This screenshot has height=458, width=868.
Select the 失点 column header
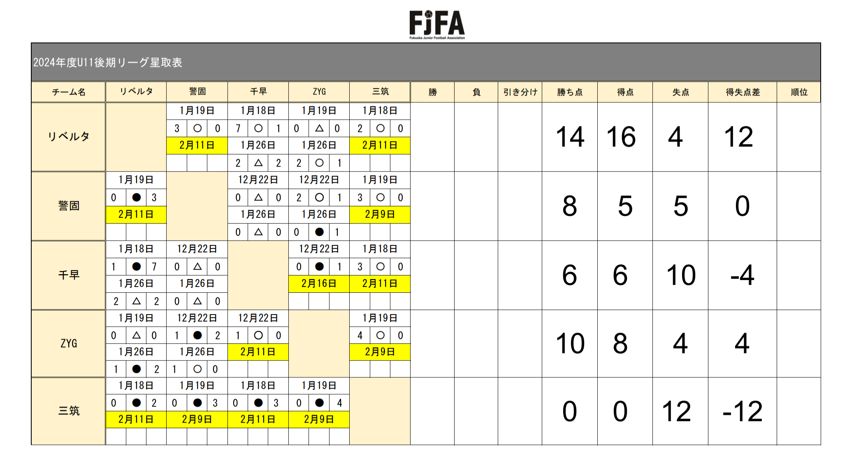coord(680,92)
